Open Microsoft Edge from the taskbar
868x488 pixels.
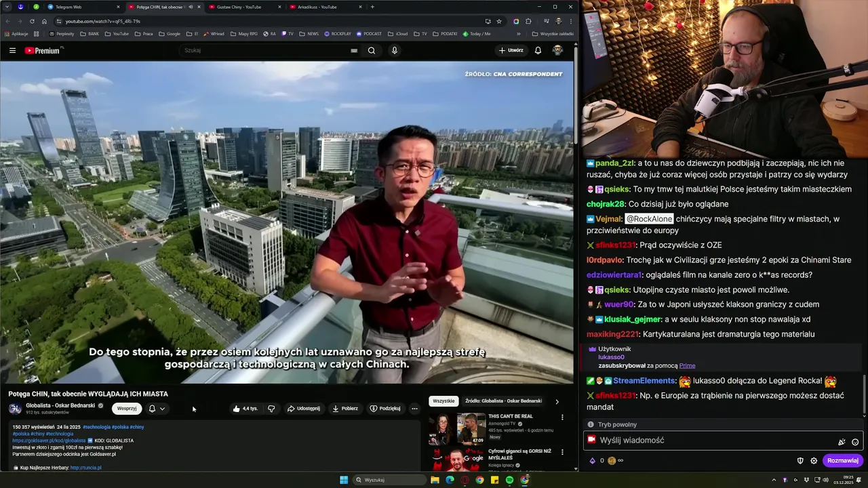click(x=450, y=480)
